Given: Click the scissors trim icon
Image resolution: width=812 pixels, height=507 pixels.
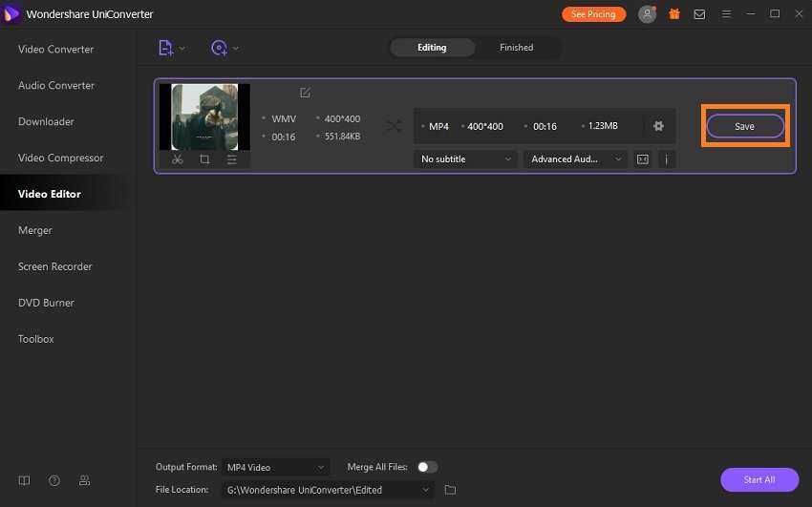Looking at the screenshot, I should point(177,159).
